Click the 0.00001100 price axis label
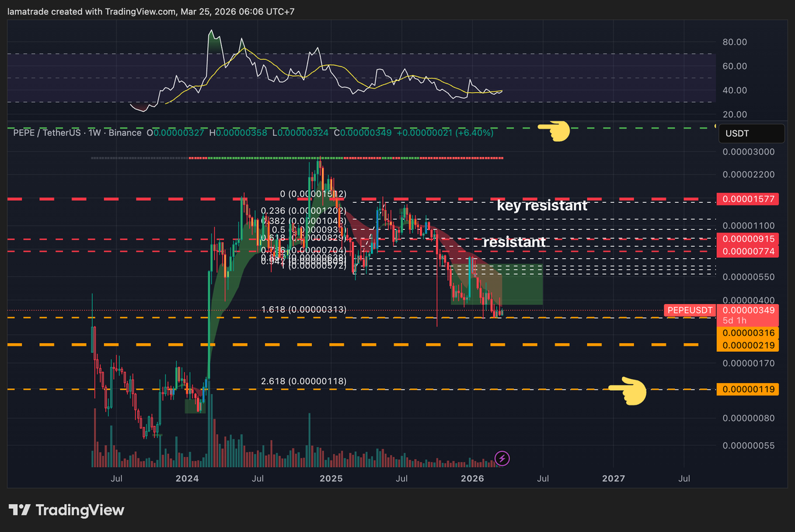The height and width of the screenshot is (532, 795). click(748, 225)
